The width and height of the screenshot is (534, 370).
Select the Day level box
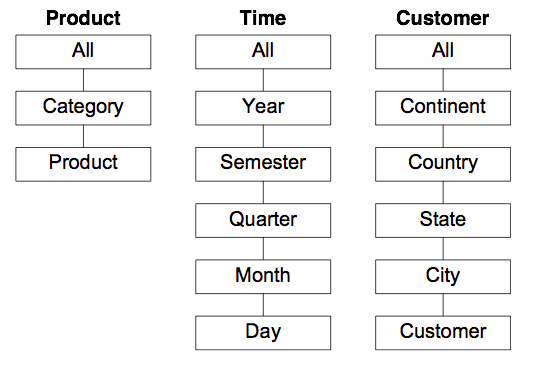(263, 333)
